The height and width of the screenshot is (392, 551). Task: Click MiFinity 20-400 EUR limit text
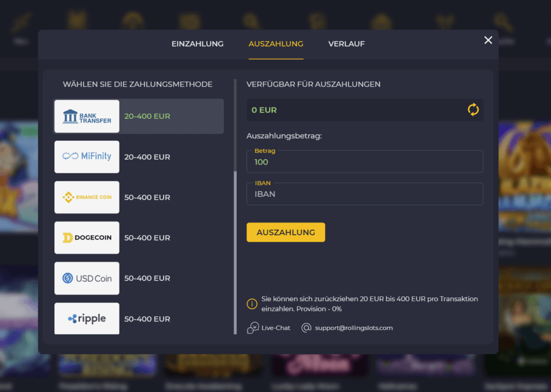(147, 157)
